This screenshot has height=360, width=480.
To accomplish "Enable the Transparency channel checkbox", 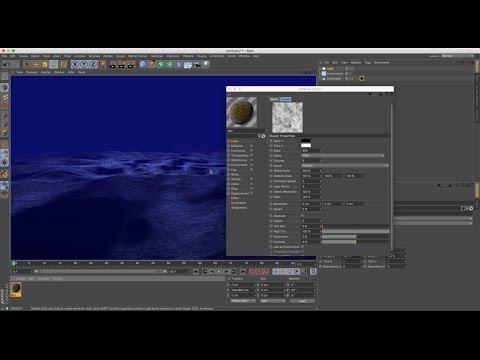I will coord(251,155).
